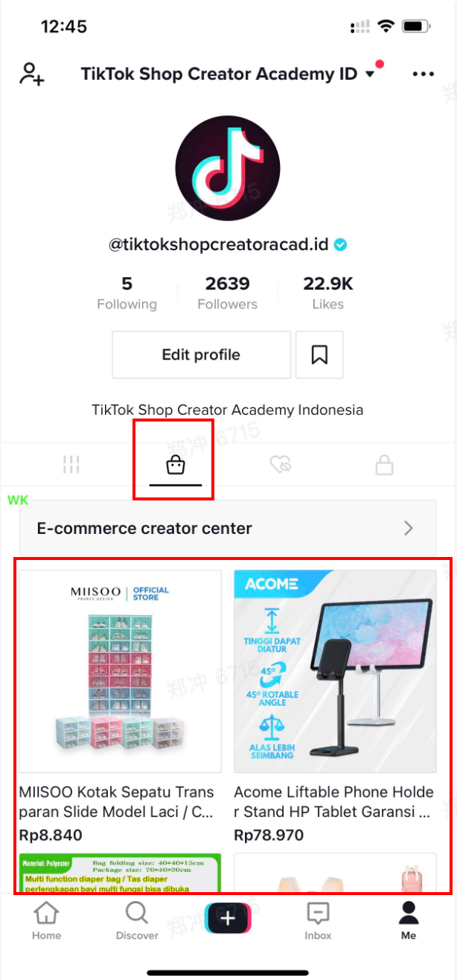Image resolution: width=457 pixels, height=980 pixels.
Task: Click the Edit profile button
Action: 201,355
